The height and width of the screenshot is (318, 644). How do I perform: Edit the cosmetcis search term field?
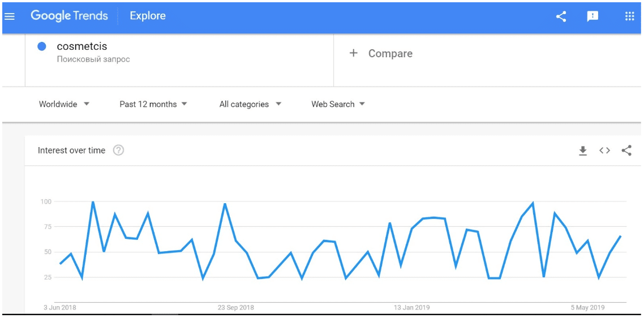tap(179, 61)
